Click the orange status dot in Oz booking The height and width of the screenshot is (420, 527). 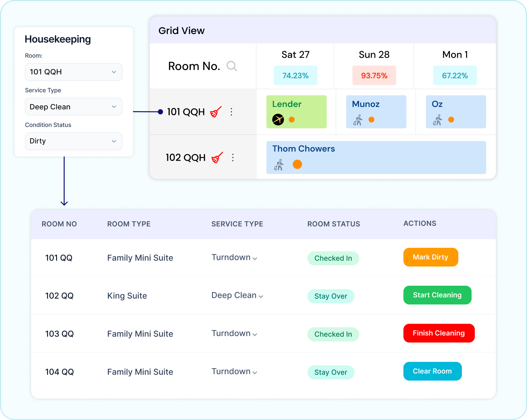(x=451, y=120)
